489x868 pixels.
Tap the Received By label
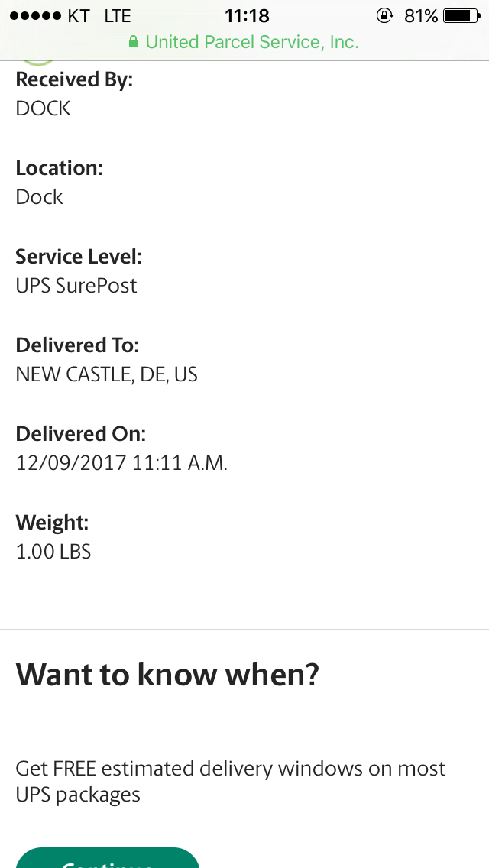click(74, 79)
